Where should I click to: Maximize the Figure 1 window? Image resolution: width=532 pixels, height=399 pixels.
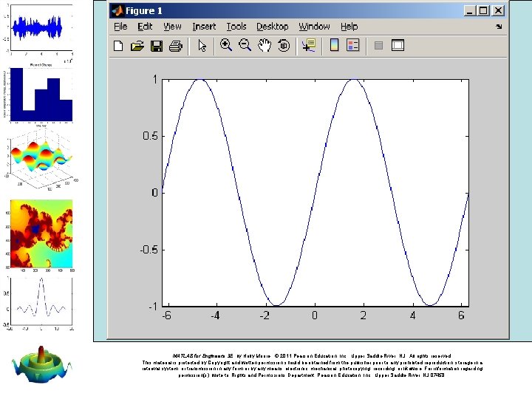coord(483,11)
